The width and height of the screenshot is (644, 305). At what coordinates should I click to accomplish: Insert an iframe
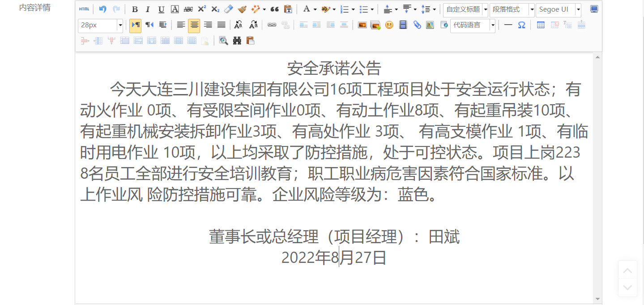coord(444,25)
